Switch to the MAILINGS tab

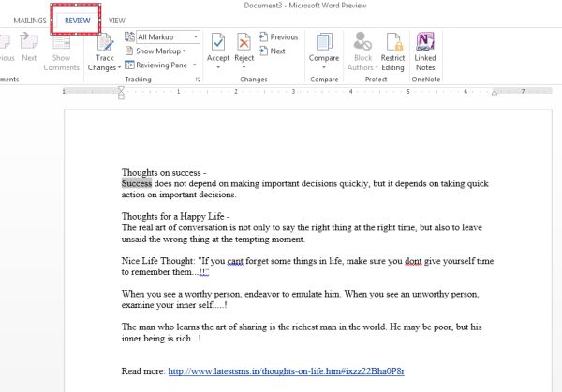(30, 21)
